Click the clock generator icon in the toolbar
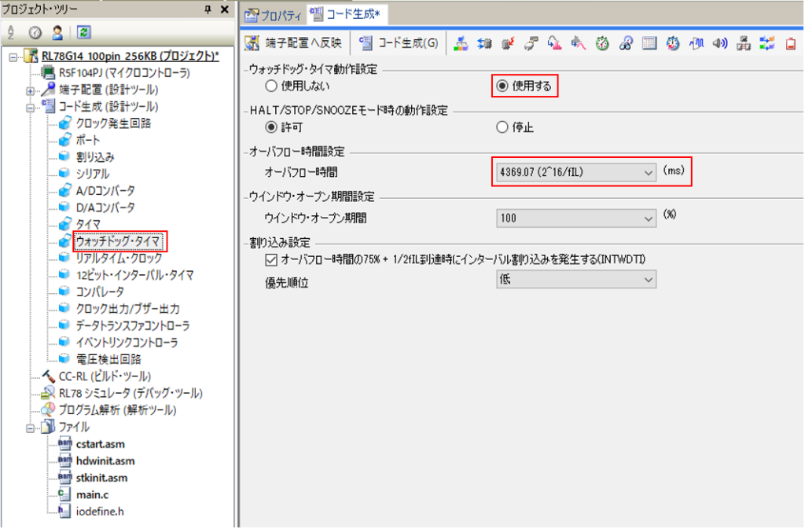 tap(461, 43)
